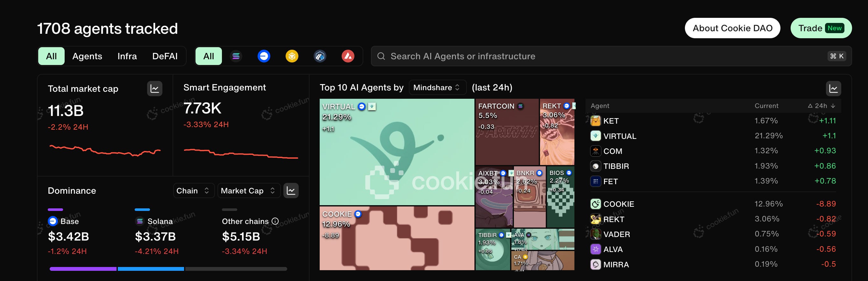This screenshot has width=868, height=281.
Task: Filter by the Avalanche chain icon
Action: [x=348, y=56]
